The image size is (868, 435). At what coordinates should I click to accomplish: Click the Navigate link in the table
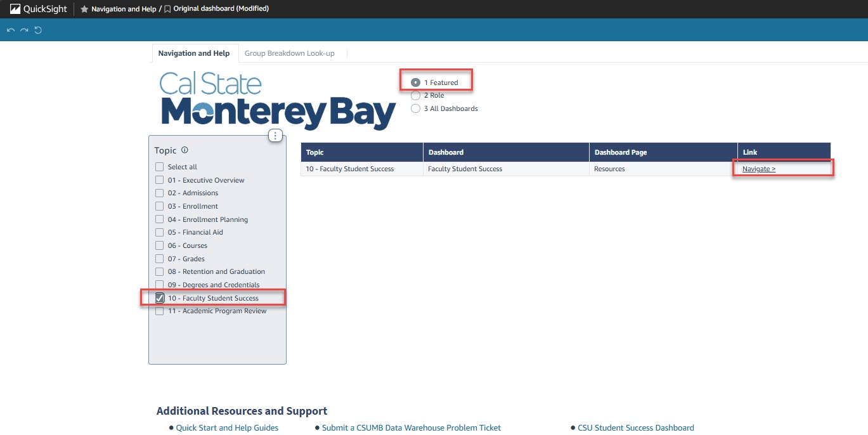[758, 169]
